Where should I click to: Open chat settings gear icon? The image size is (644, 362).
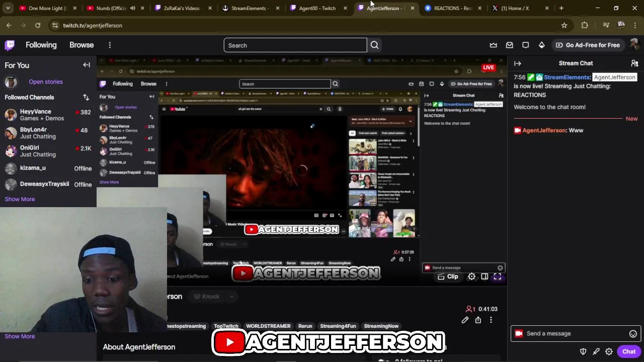tap(609, 351)
